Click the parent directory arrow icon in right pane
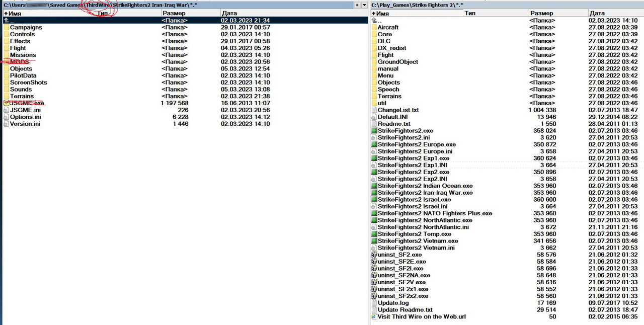The width and height of the screenshot is (644, 325). (x=374, y=21)
